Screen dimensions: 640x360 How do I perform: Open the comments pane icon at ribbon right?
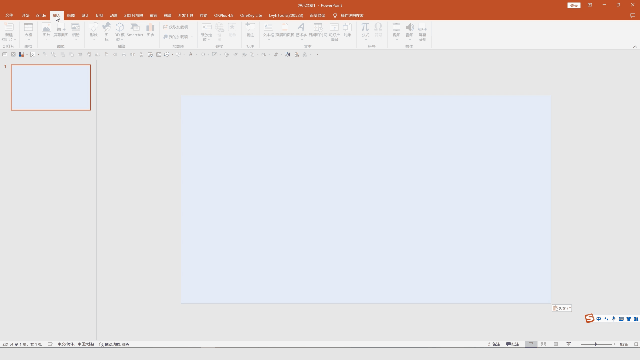click(632, 16)
